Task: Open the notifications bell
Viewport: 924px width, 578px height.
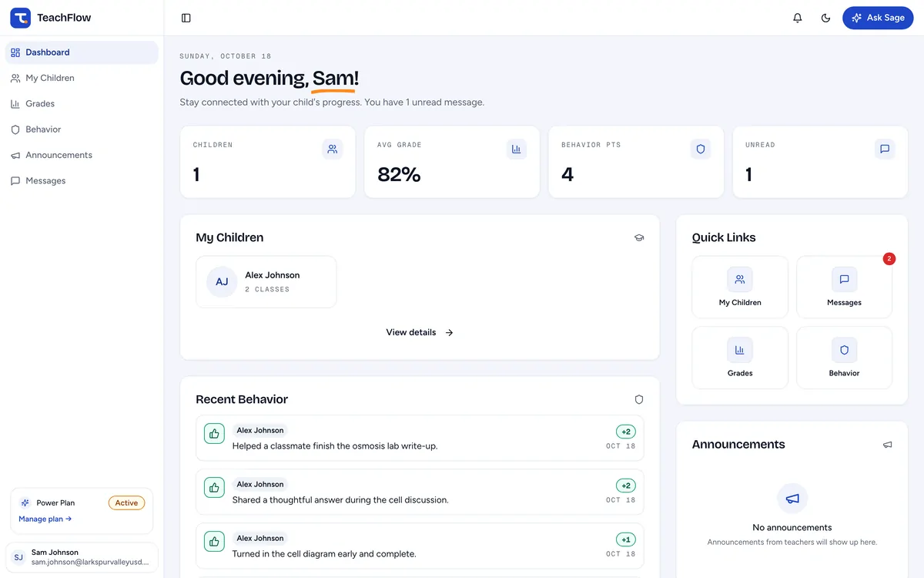Action: 798,18
